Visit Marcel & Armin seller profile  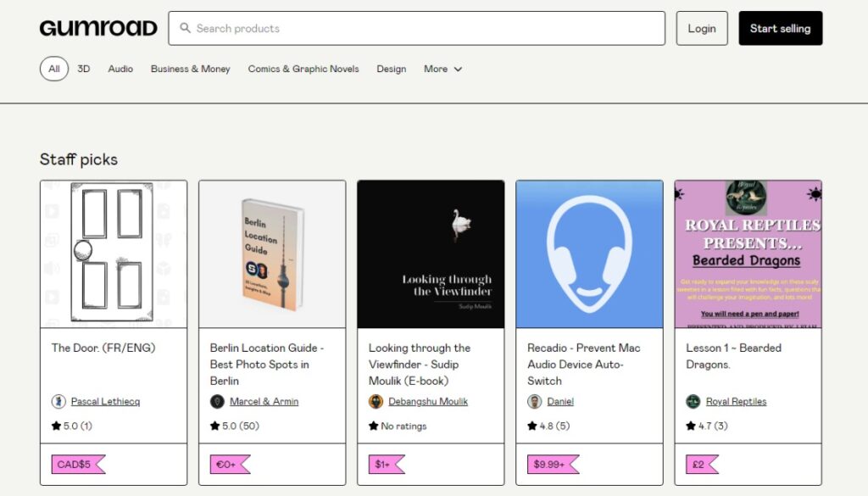pos(264,401)
